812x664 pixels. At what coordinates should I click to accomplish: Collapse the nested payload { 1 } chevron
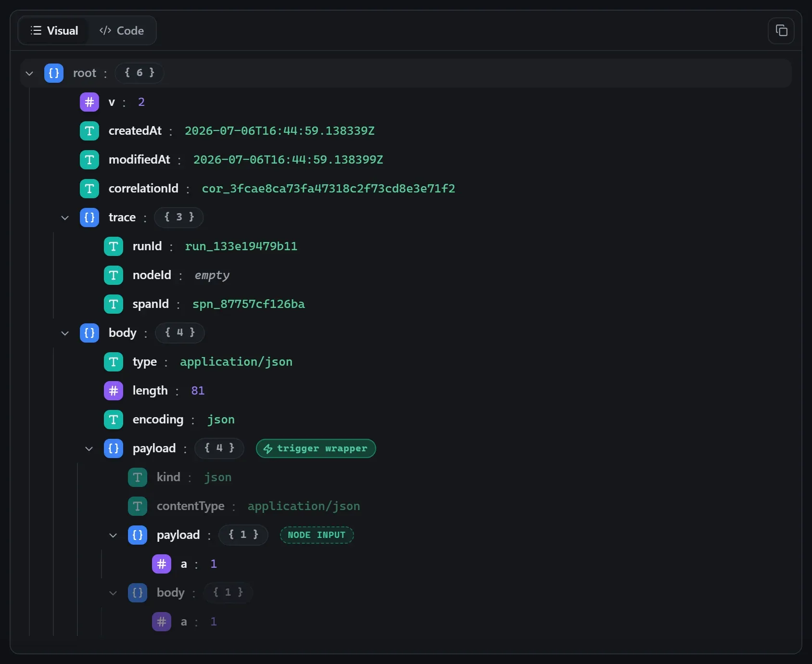(113, 535)
